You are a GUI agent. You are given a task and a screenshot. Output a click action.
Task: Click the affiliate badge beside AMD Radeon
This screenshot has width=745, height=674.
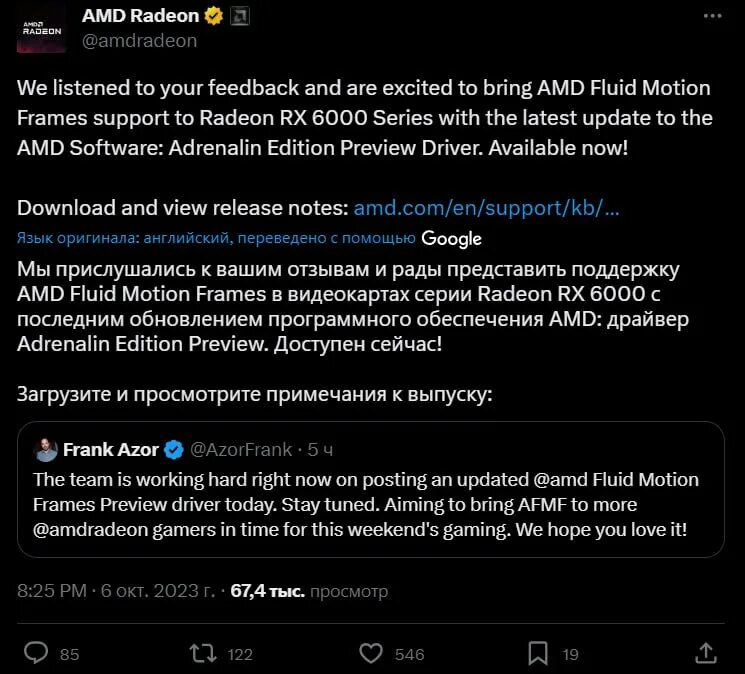click(239, 16)
